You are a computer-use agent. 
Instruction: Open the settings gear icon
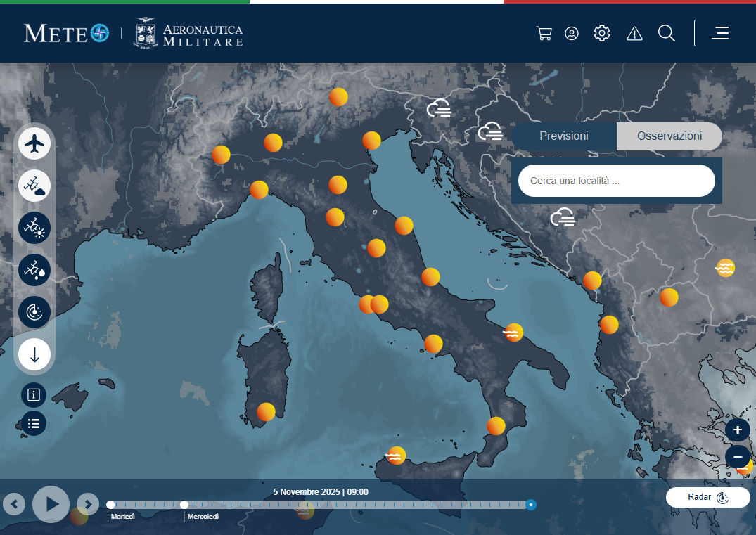[x=602, y=34]
